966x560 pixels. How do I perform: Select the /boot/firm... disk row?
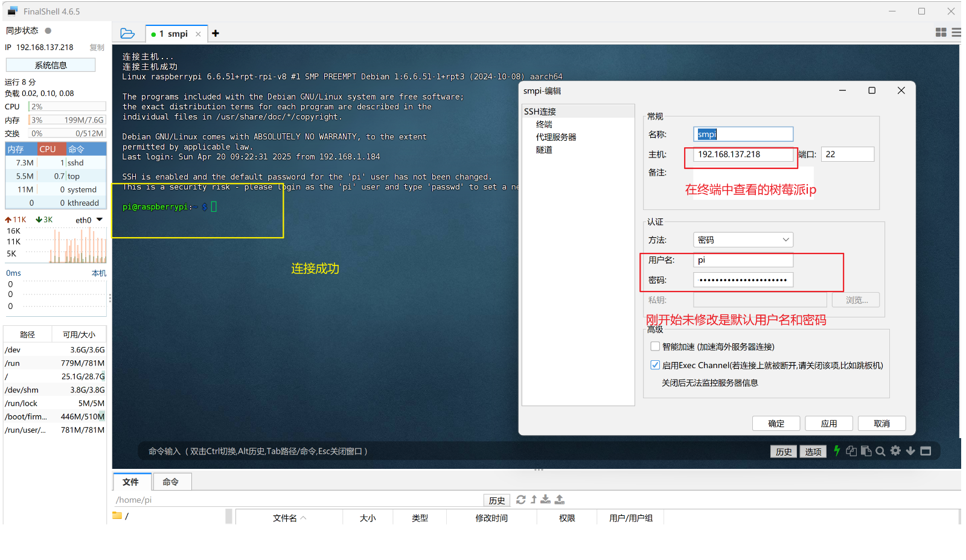pyautogui.click(x=55, y=416)
